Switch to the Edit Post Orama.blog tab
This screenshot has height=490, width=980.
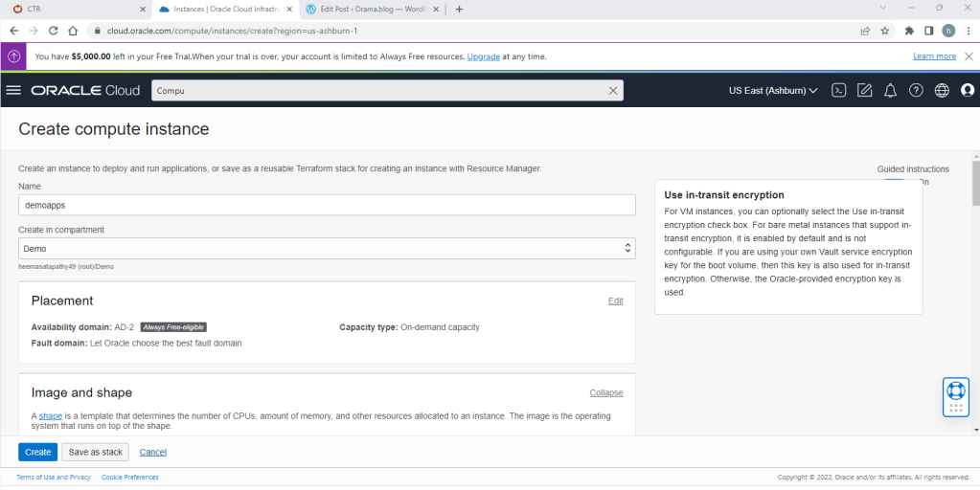[x=376, y=10]
